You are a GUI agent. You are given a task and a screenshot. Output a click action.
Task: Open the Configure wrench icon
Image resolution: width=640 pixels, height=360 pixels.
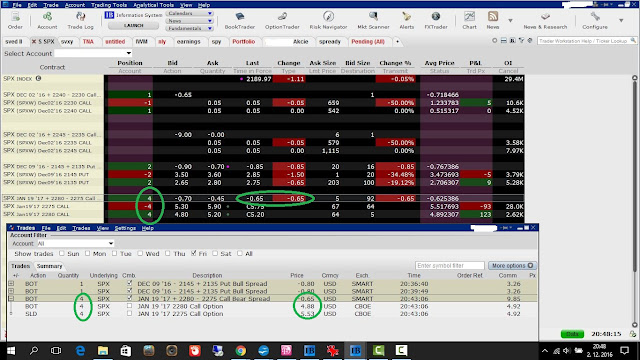[x=595, y=20]
